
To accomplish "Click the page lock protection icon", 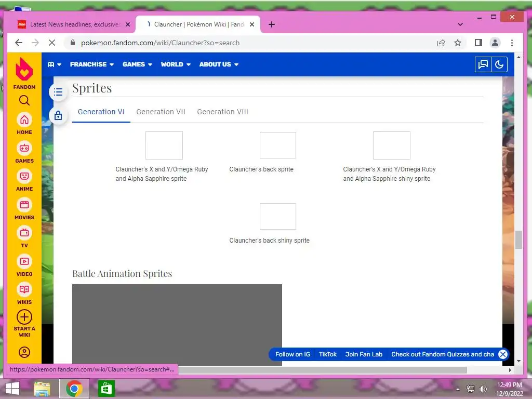I will pyautogui.click(x=58, y=115).
